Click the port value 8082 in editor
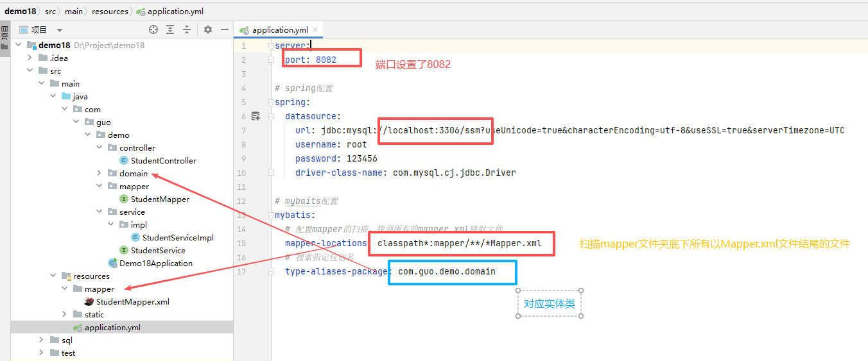This screenshot has width=868, height=361. coord(327,60)
